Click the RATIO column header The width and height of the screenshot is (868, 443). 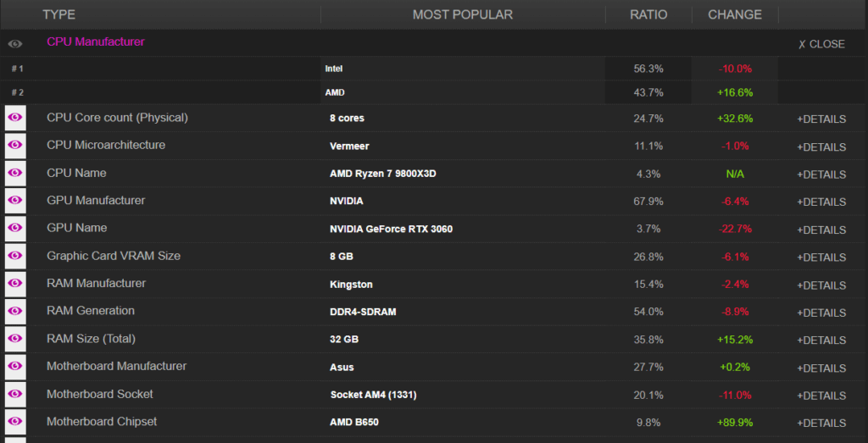[x=648, y=14]
